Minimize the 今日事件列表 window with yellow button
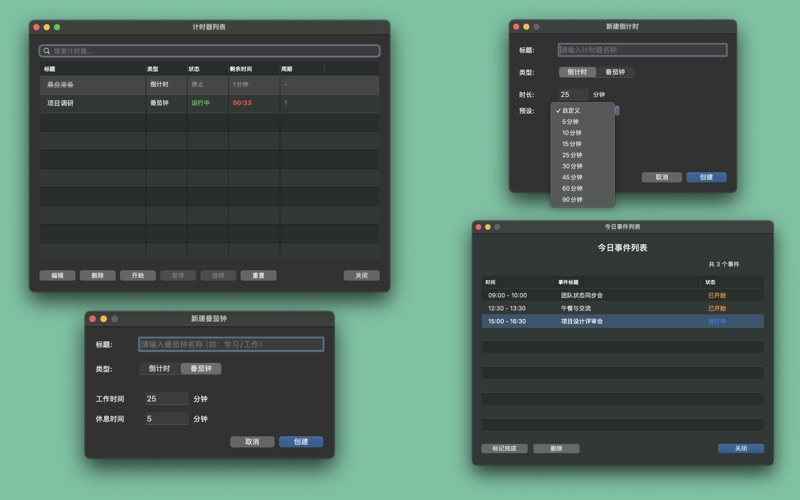The image size is (800, 500). pos(488,227)
